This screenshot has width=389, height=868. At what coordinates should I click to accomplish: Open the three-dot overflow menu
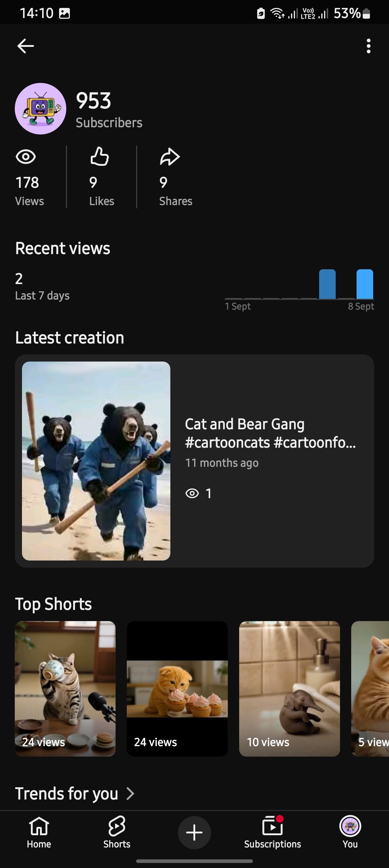[x=368, y=46]
